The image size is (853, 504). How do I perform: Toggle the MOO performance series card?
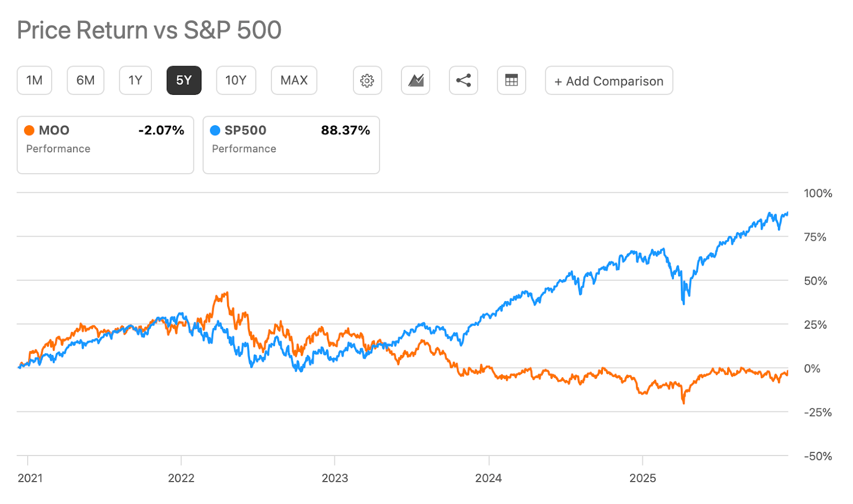point(105,145)
